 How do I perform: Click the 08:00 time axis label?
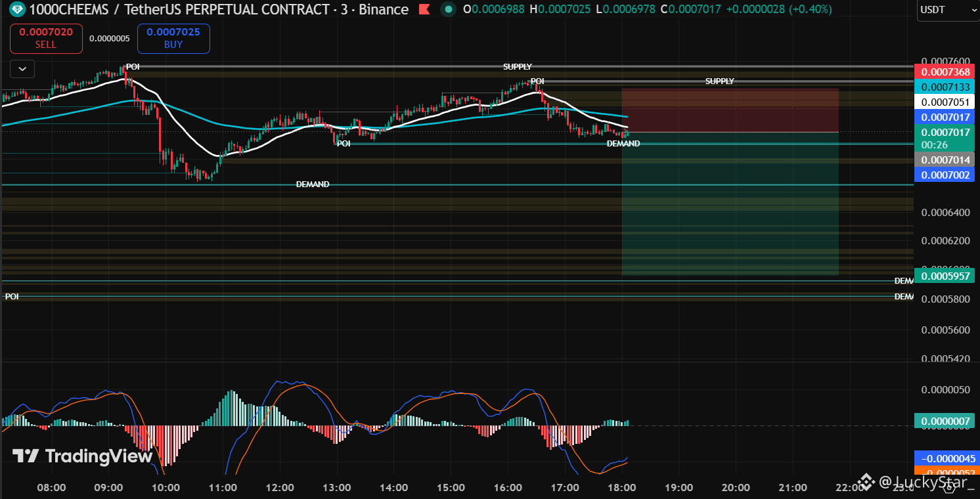pos(52,487)
